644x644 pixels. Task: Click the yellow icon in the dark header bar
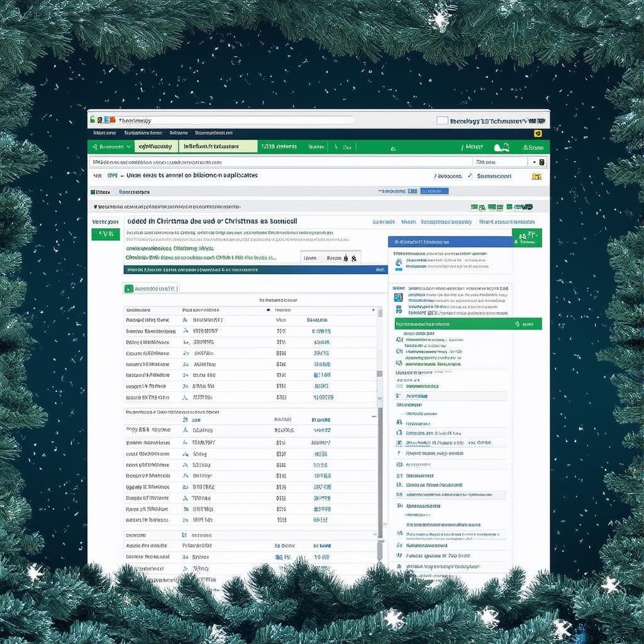[x=537, y=133]
